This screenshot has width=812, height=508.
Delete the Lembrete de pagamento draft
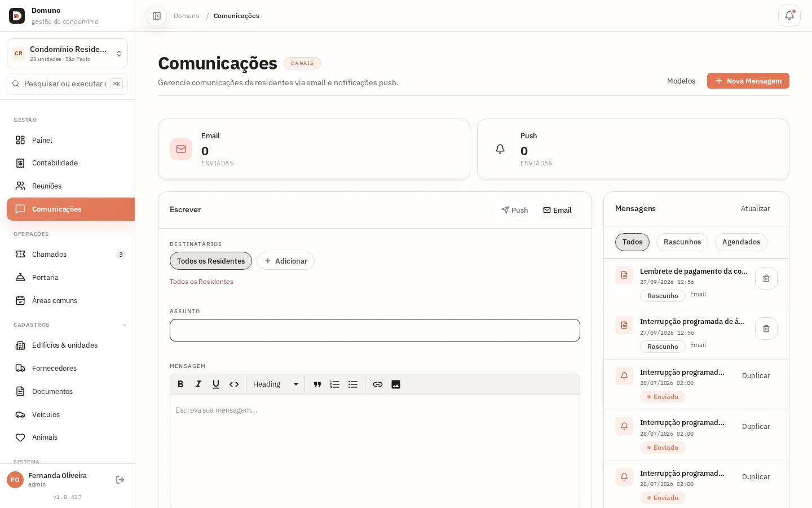(766, 278)
